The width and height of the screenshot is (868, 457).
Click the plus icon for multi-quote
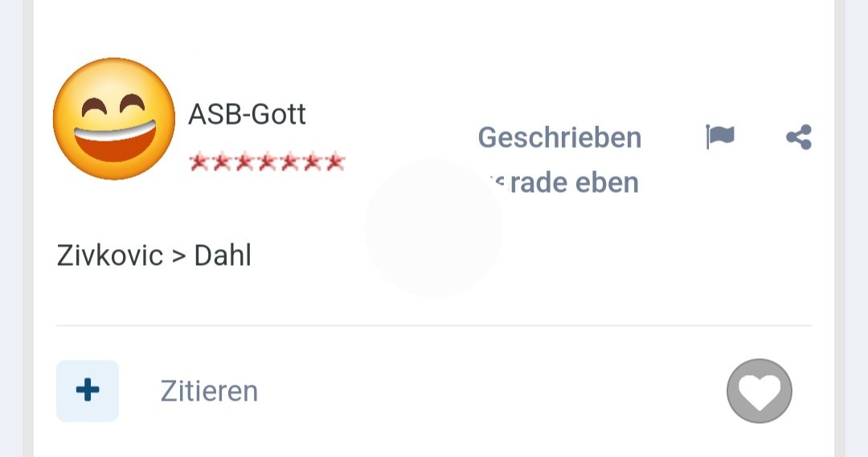pos(88,390)
